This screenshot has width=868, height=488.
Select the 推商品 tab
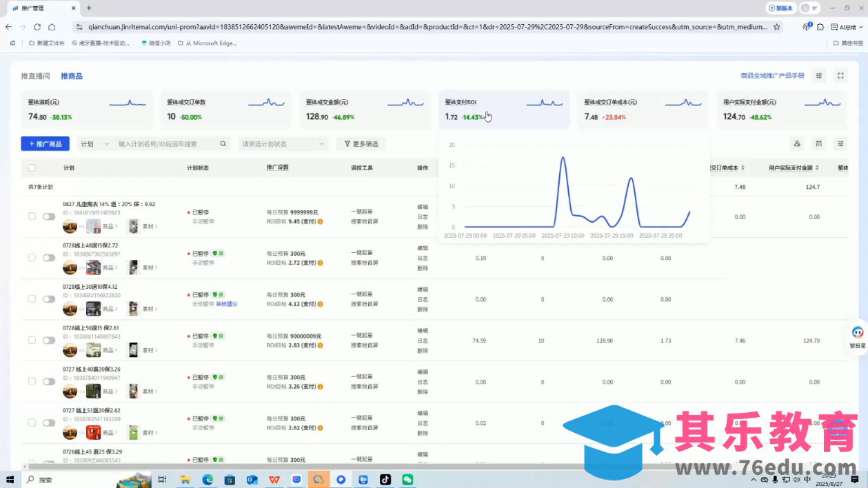(x=72, y=76)
